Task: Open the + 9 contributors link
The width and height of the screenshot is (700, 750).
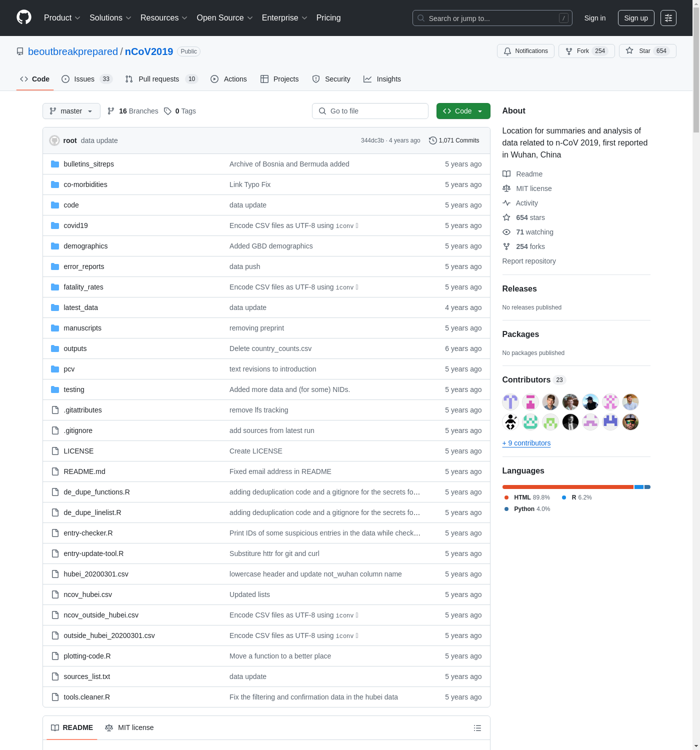Action: click(x=526, y=443)
